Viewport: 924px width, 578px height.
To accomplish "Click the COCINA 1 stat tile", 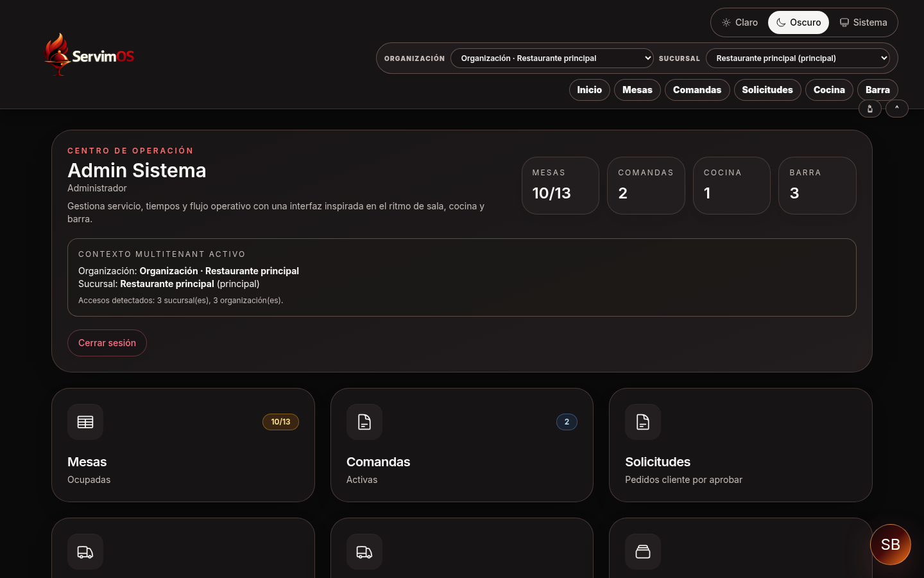I will 732,186.
